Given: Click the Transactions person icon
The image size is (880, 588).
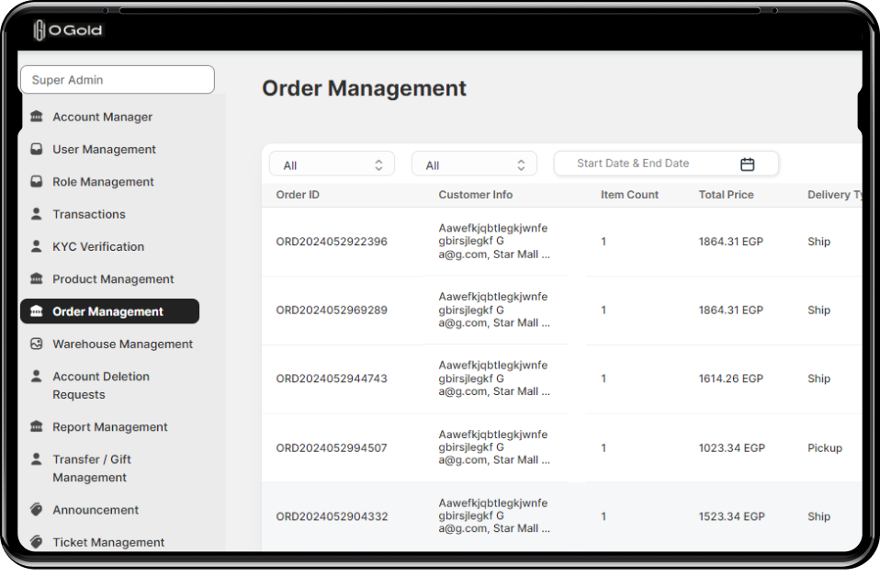Looking at the screenshot, I should [37, 214].
